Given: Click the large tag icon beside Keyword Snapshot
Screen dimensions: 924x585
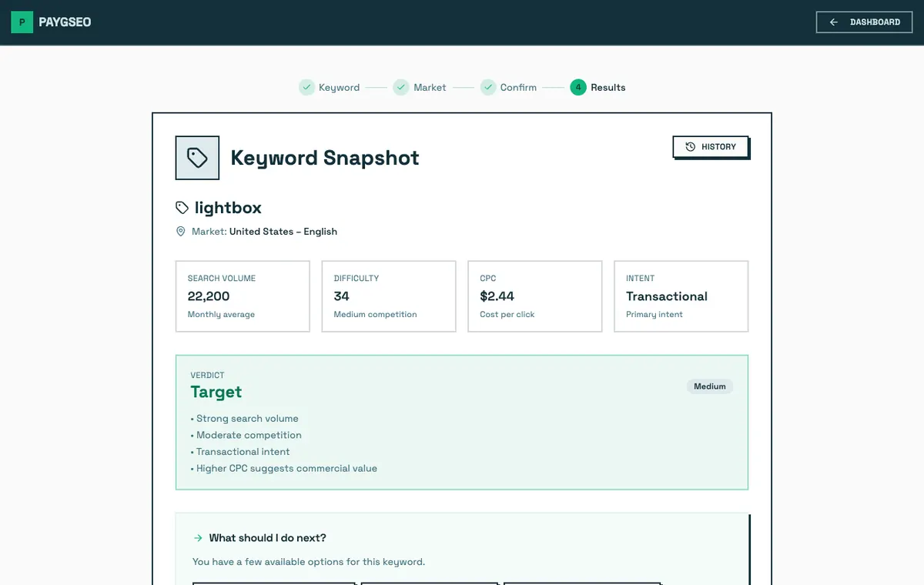Looking at the screenshot, I should (x=197, y=158).
